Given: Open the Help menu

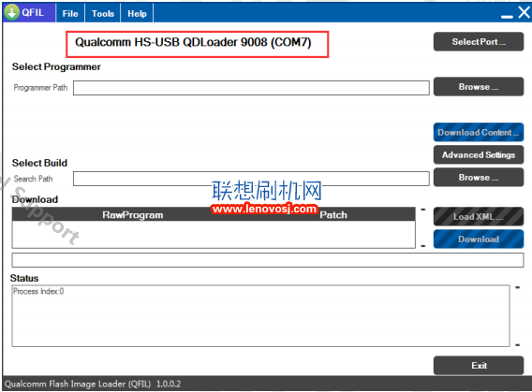Looking at the screenshot, I should coord(137,13).
